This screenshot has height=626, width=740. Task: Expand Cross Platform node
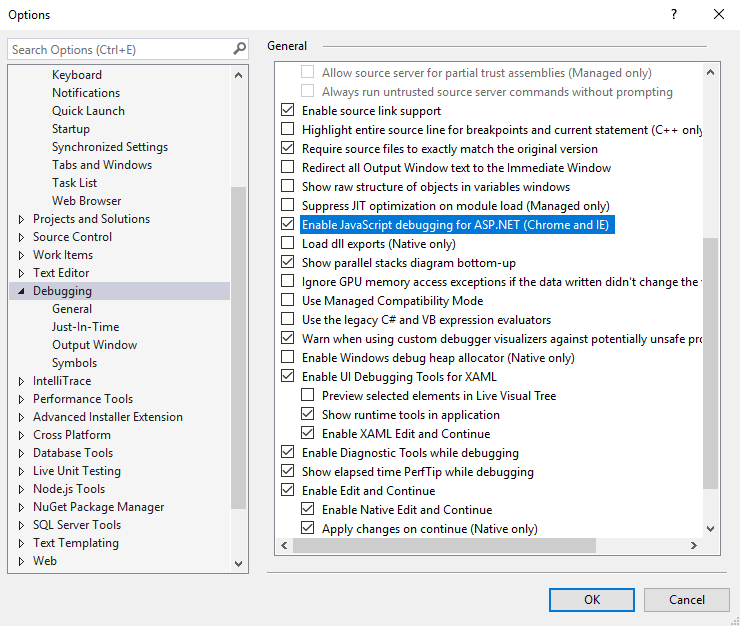tap(21, 435)
